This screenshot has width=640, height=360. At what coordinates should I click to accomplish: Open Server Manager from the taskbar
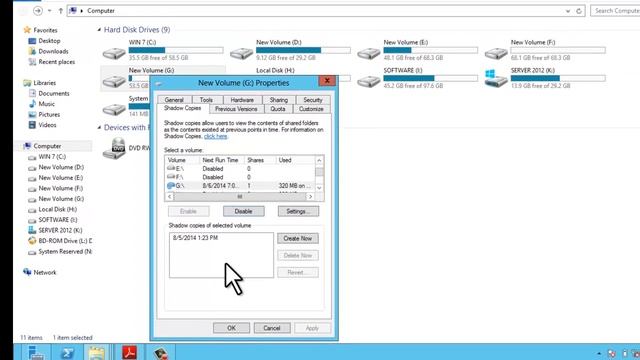[36, 352]
